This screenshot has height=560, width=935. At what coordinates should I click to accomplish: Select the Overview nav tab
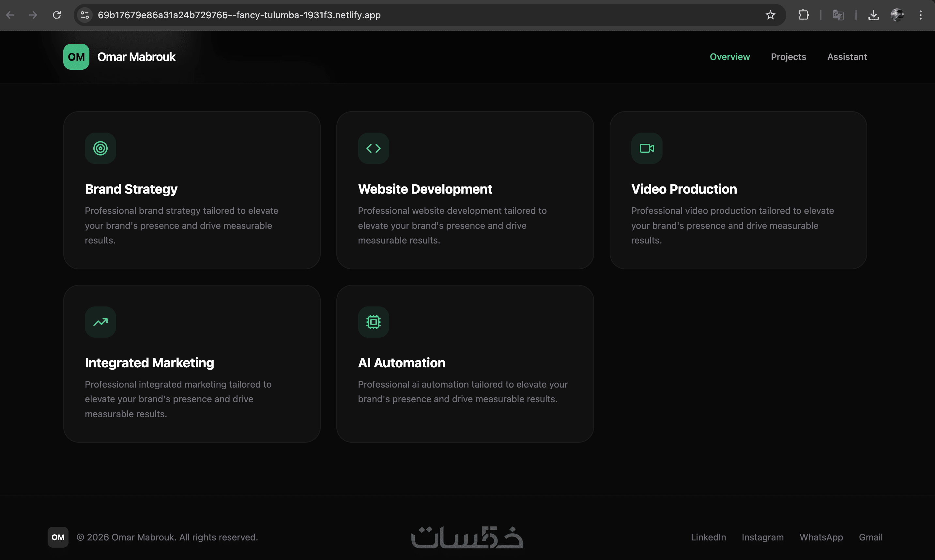tap(729, 57)
